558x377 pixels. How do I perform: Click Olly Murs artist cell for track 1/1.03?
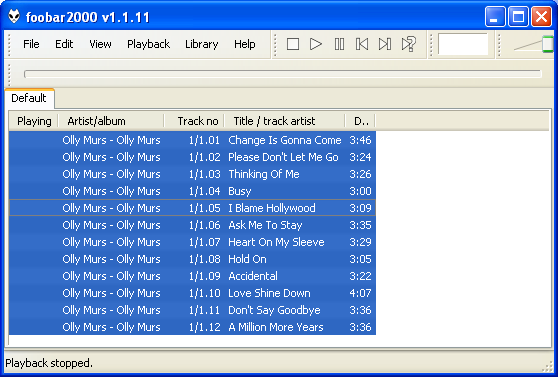(111, 174)
